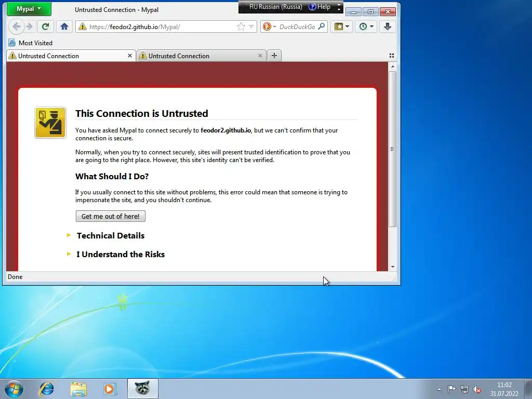The height and width of the screenshot is (399, 532).
Task: Open the DuckDuckGo search engine selector
Action: [x=270, y=27]
